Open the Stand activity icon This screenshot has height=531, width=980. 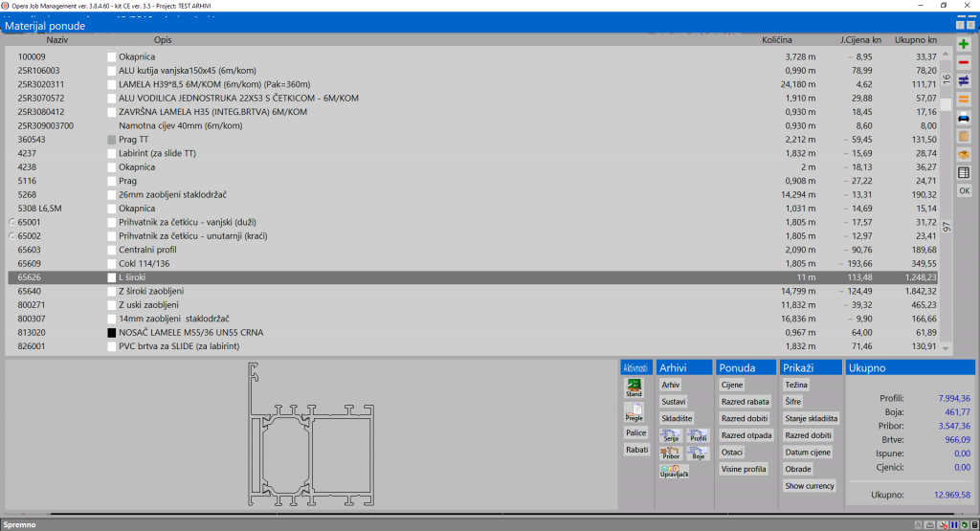634,388
